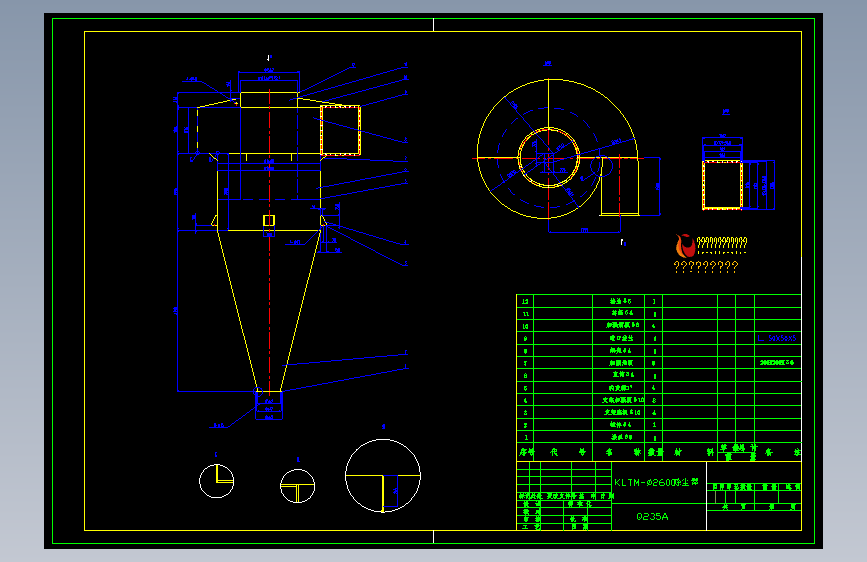This screenshot has height=562, width=867.
Task: Select the red-dashed rectangular inlet in front view
Action: pos(341,130)
